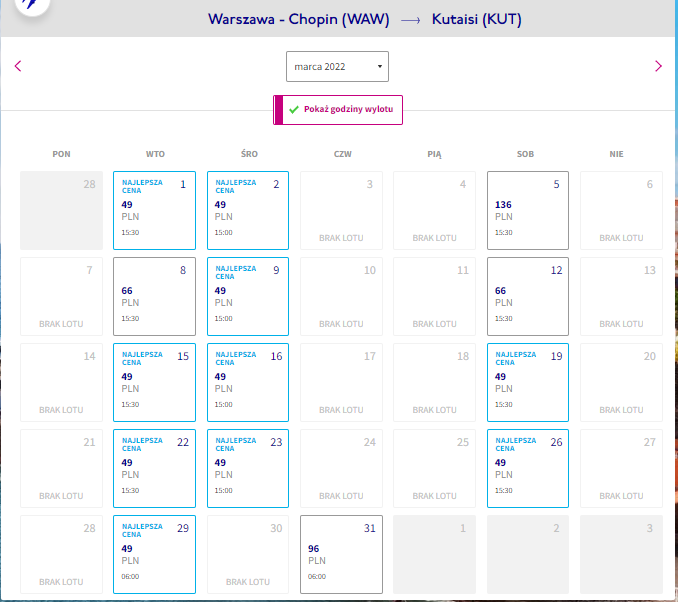Choose Saturday March 12 flight 66 PLN
678x602 pixels.
coord(528,297)
